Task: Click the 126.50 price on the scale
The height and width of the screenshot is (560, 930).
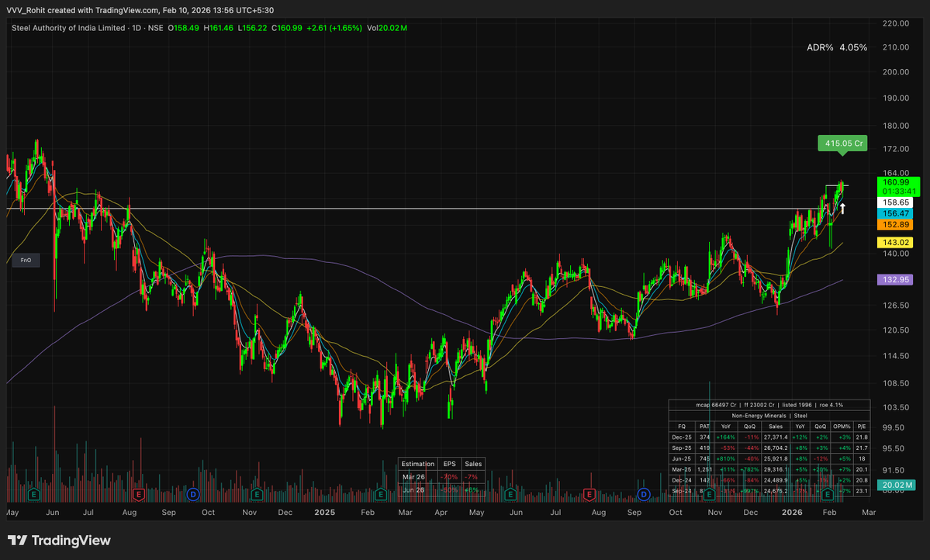Action: point(896,305)
